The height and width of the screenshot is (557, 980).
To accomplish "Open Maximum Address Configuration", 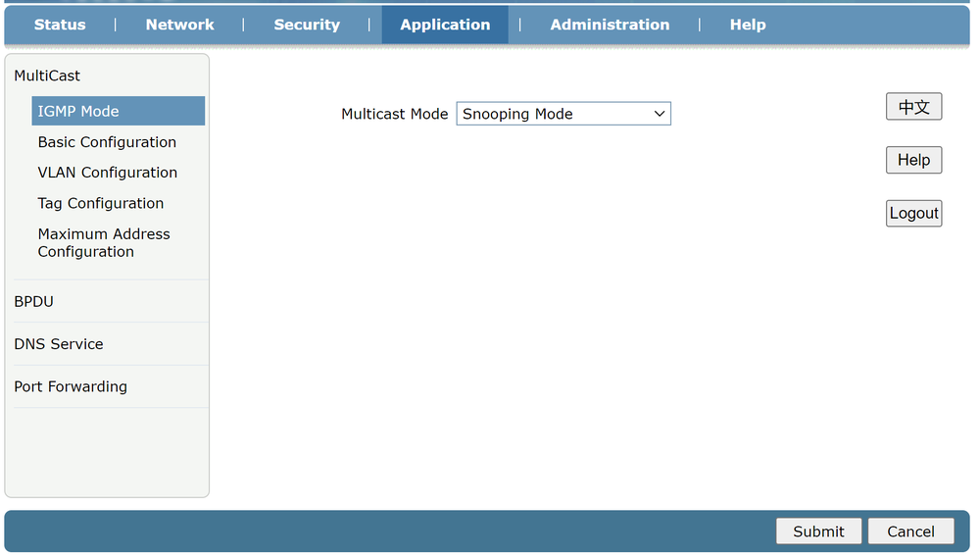I will pos(104,242).
